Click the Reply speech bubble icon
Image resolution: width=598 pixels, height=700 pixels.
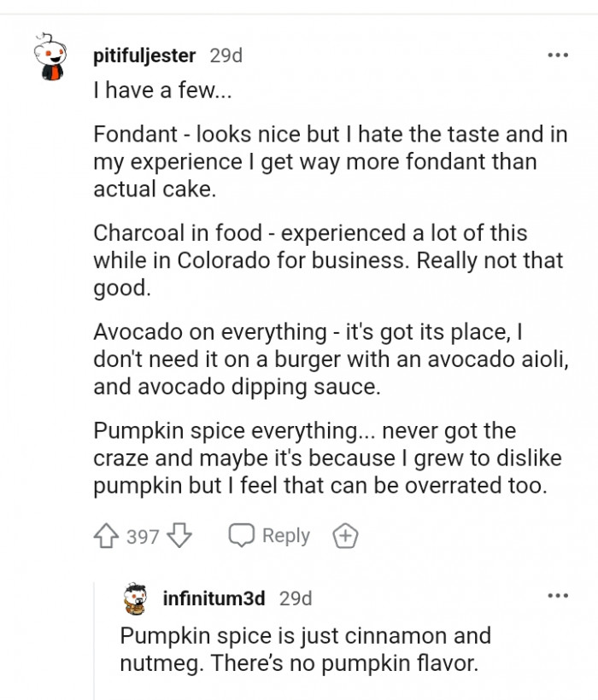coord(242,535)
